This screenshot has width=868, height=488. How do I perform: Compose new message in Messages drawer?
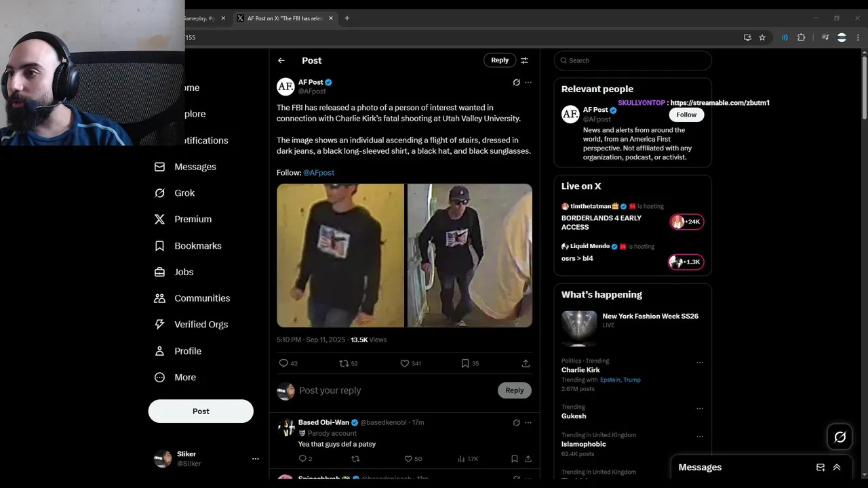click(821, 467)
